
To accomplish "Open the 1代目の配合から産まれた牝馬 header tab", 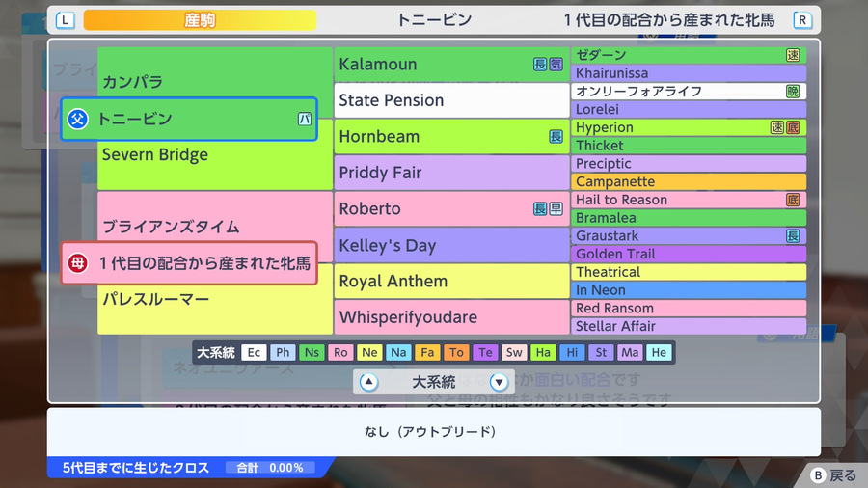I will (669, 20).
